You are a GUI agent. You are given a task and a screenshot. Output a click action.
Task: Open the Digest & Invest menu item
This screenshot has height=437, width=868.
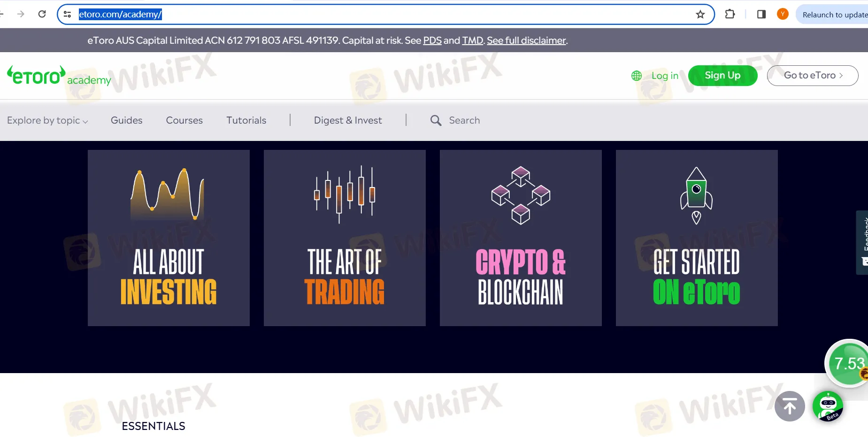pos(348,120)
